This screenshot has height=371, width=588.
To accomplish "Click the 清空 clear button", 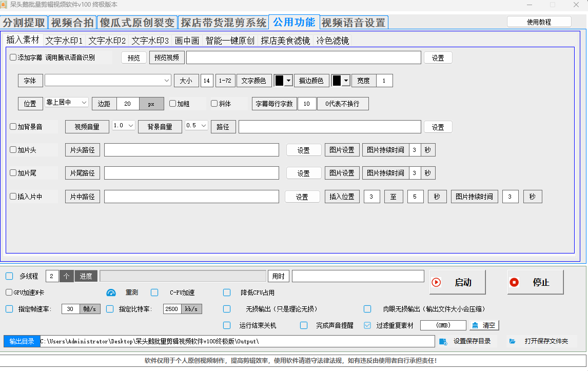I will [484, 325].
